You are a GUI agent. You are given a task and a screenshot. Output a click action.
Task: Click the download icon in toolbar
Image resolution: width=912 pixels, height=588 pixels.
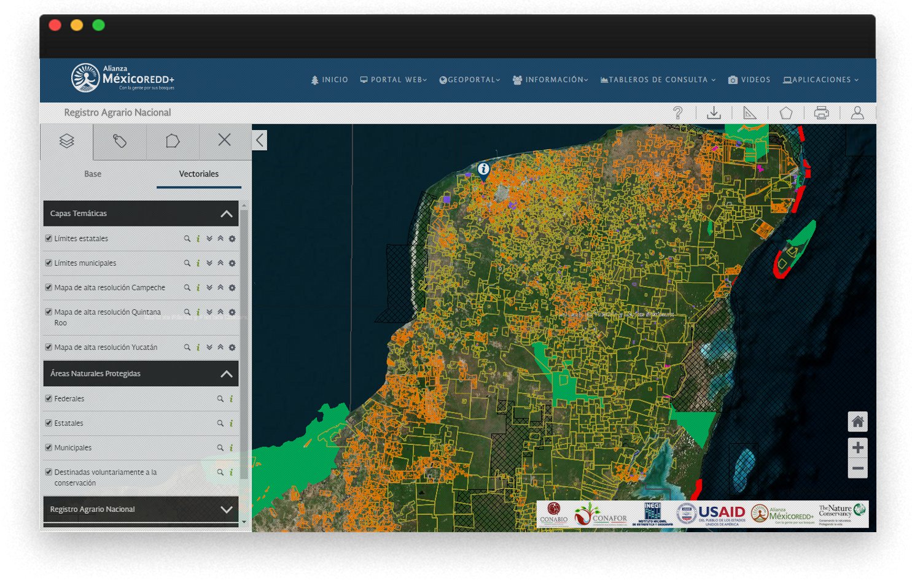pos(714,113)
